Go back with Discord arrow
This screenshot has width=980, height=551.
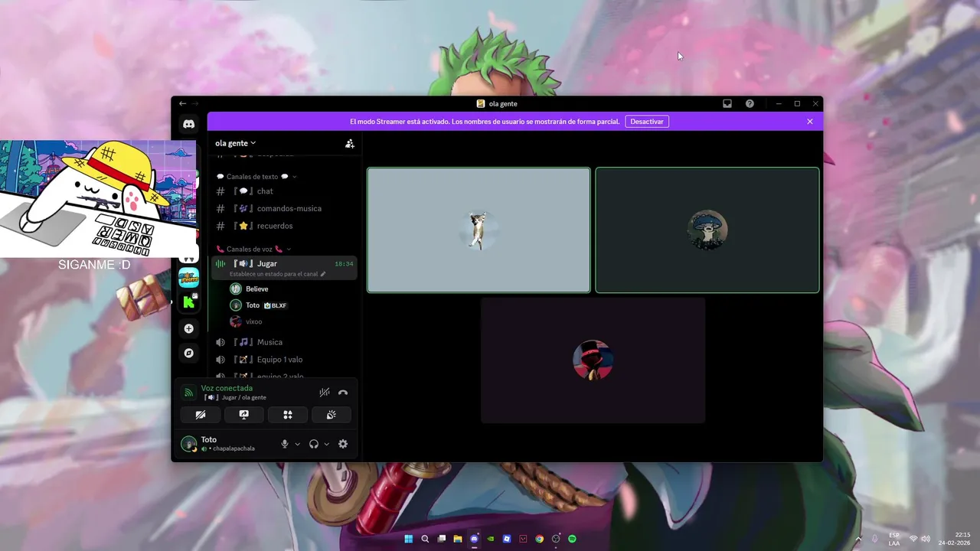182,103
